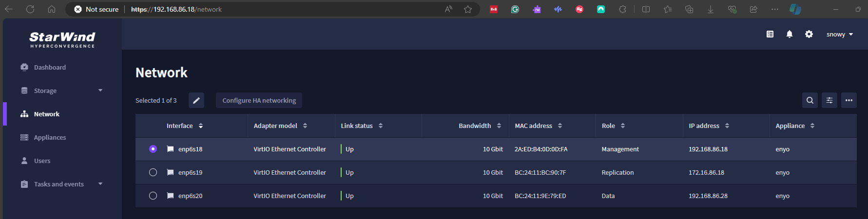Open notifications bell
Image resolution: width=868 pixels, height=219 pixels.
(790, 34)
